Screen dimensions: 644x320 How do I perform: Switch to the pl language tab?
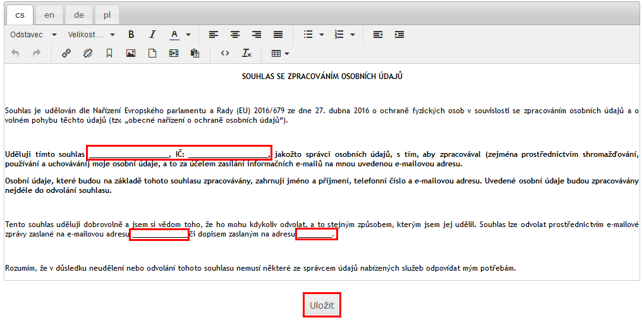coord(107,15)
